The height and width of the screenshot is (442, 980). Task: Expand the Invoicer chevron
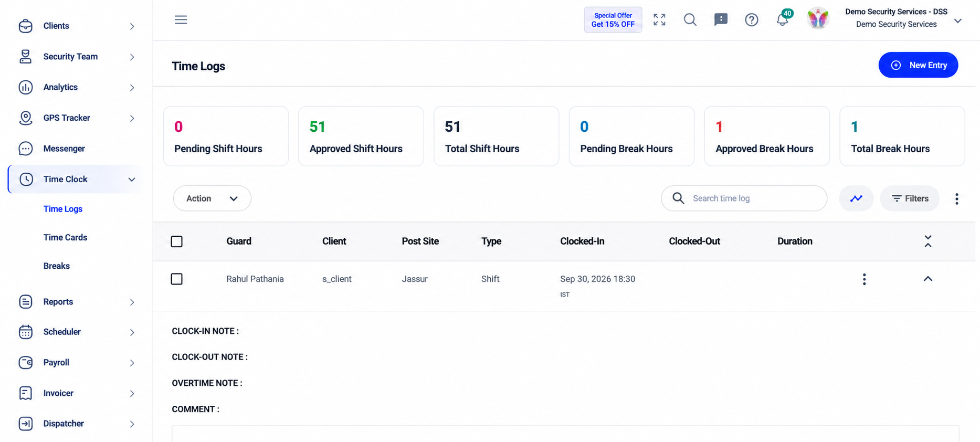coord(132,393)
